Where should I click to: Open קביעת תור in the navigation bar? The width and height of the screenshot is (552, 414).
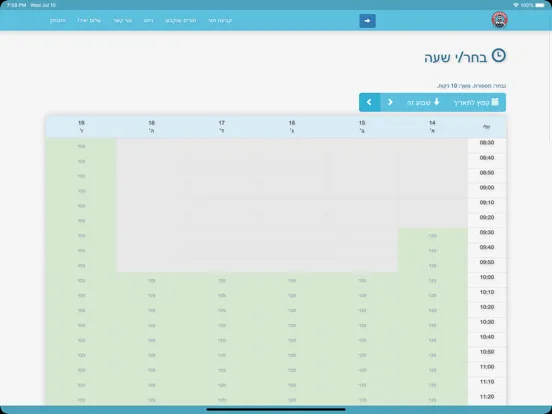(x=220, y=20)
